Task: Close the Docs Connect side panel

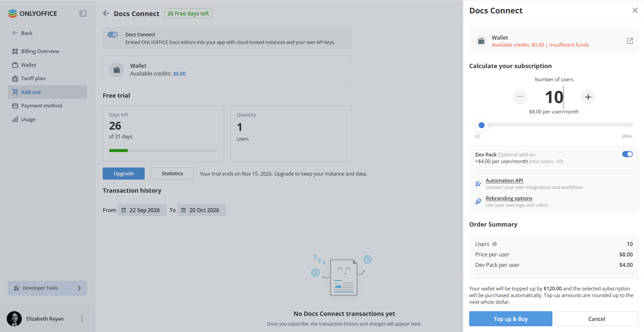Action: pyautogui.click(x=635, y=10)
